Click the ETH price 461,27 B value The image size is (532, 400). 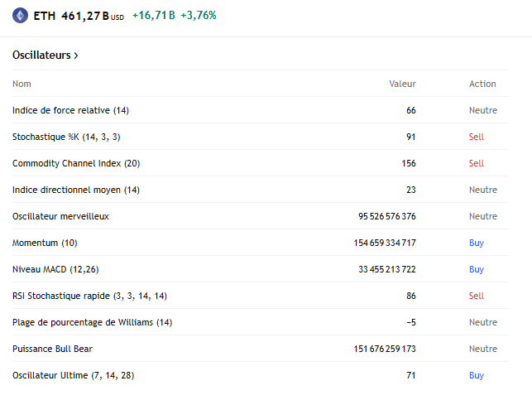click(84, 15)
